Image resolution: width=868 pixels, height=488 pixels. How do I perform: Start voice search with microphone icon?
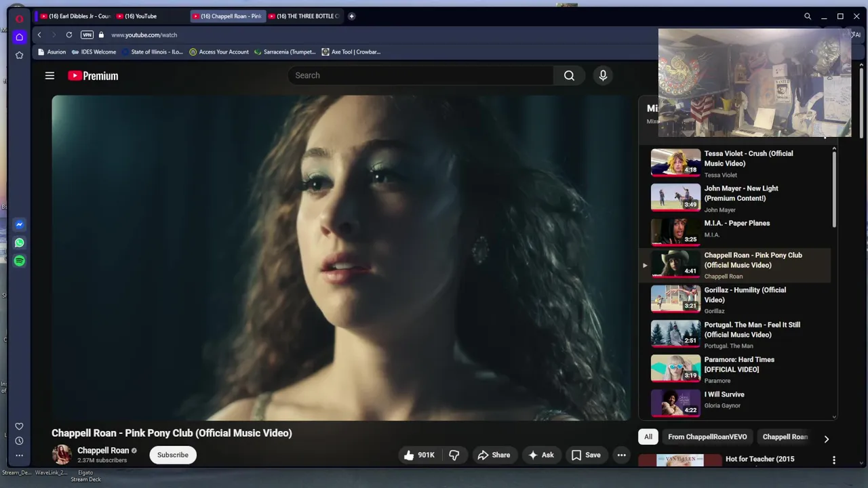603,75
